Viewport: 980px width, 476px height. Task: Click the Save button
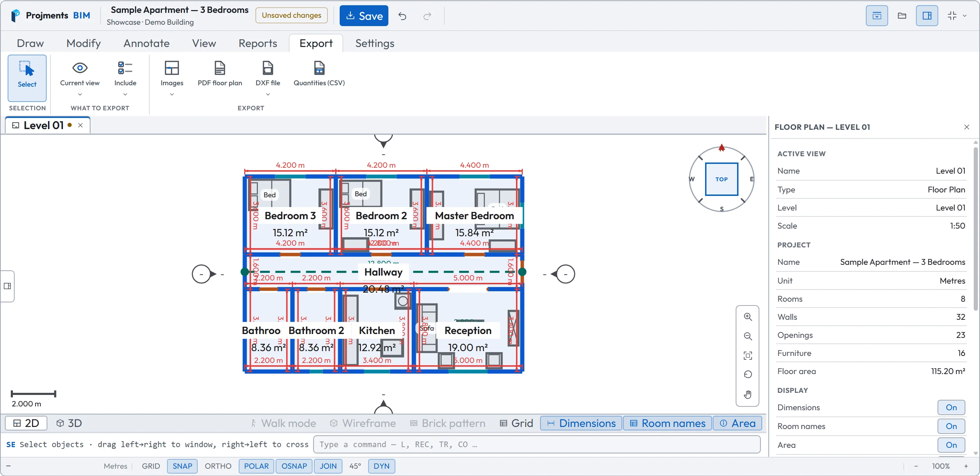364,16
